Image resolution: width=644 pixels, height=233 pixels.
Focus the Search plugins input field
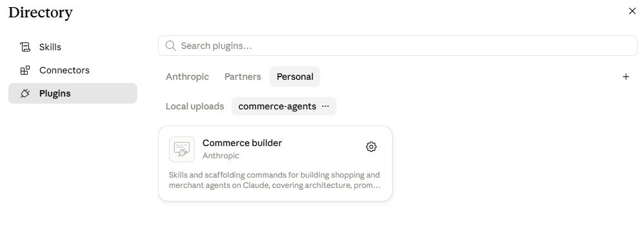398,46
